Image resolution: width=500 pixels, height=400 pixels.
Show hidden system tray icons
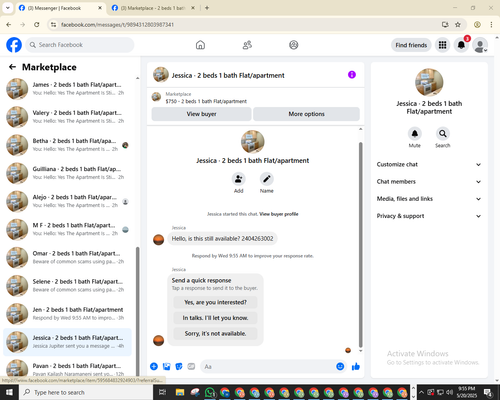(x=421, y=392)
